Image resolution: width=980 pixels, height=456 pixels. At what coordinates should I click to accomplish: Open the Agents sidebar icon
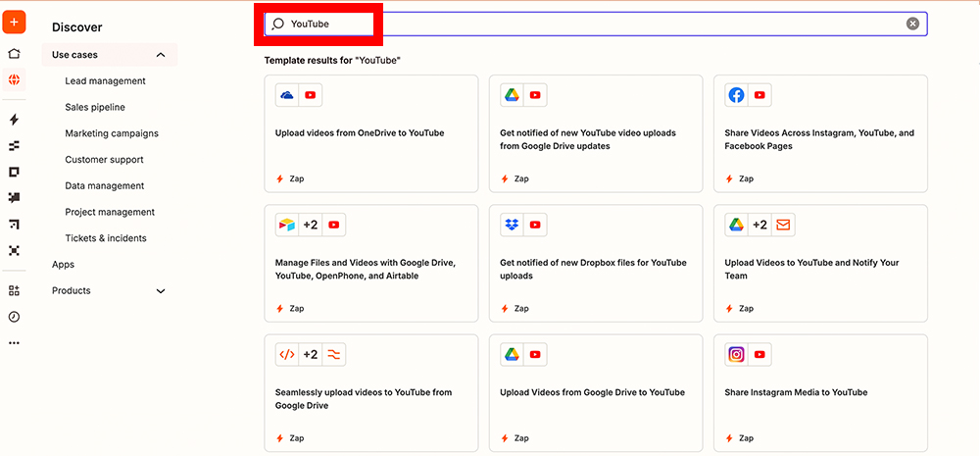tap(14, 250)
